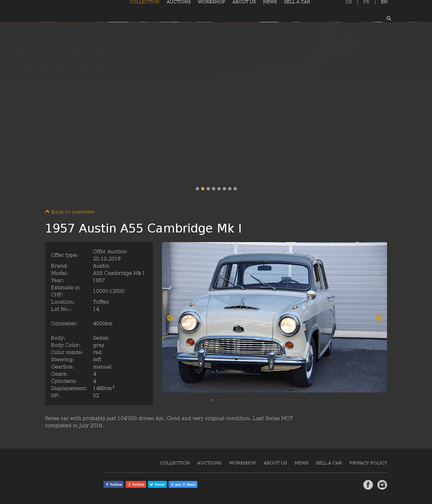Open the search magnifier icon

(389, 18)
